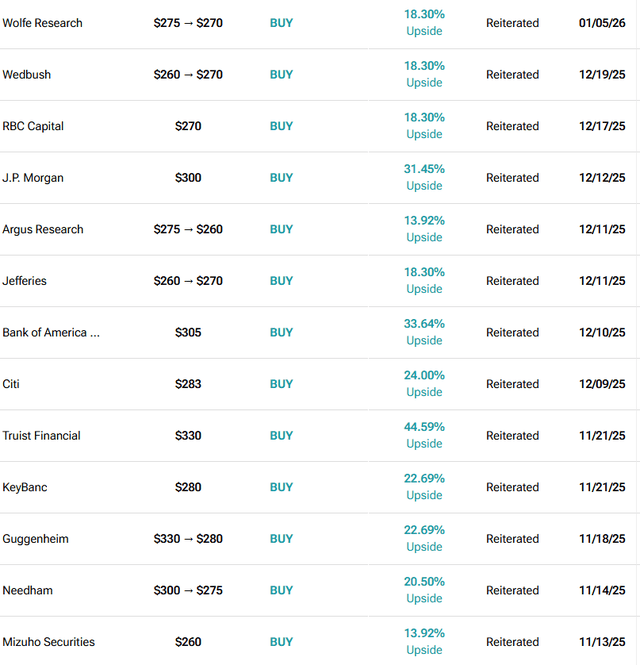Click the truncated Bank of America name
640x665 pixels.
[51, 332]
